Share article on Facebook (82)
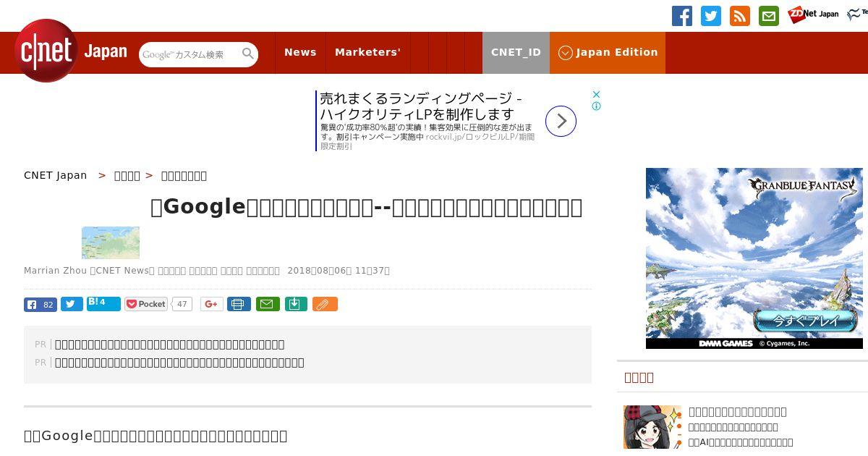The height and width of the screenshot is (456, 868). [41, 304]
